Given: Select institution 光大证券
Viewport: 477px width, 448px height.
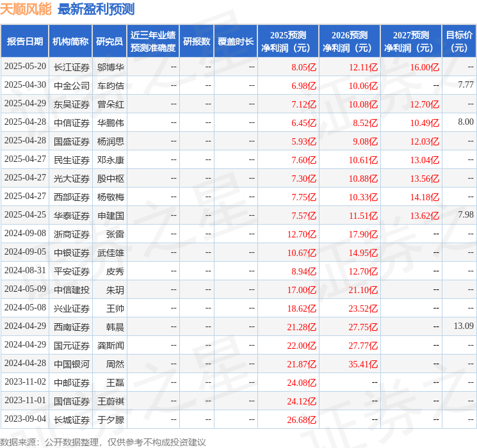Looking at the screenshot, I should [72, 179].
